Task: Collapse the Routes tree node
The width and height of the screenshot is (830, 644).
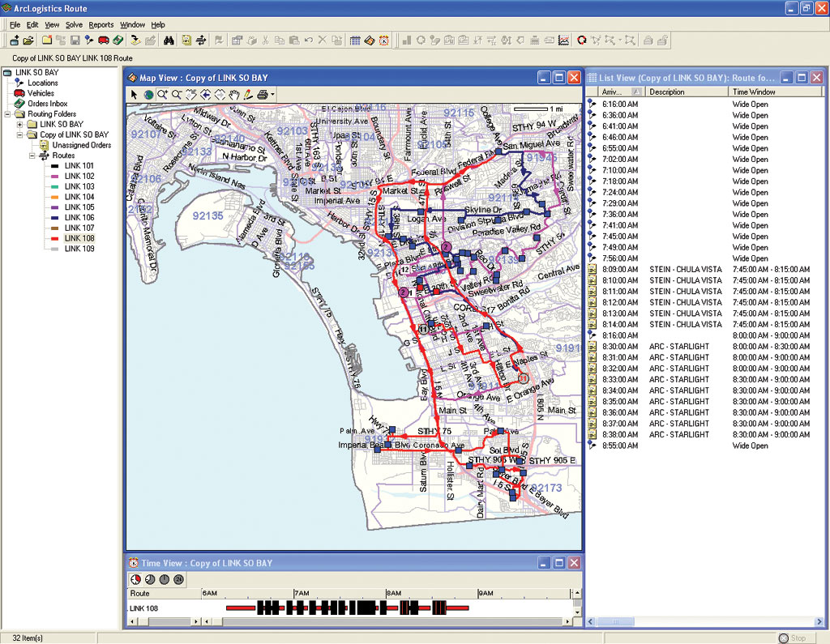Action: click(x=31, y=156)
